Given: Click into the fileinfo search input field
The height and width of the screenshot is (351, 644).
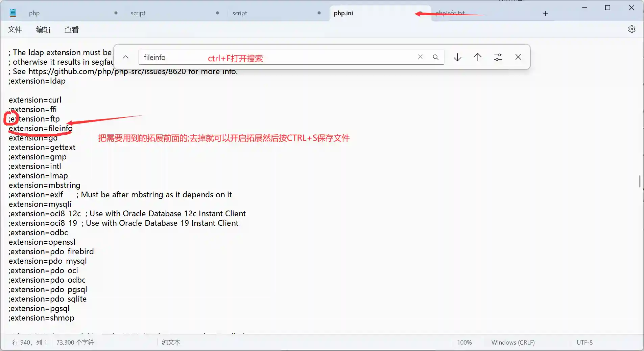Looking at the screenshot, I should click(x=237, y=57).
